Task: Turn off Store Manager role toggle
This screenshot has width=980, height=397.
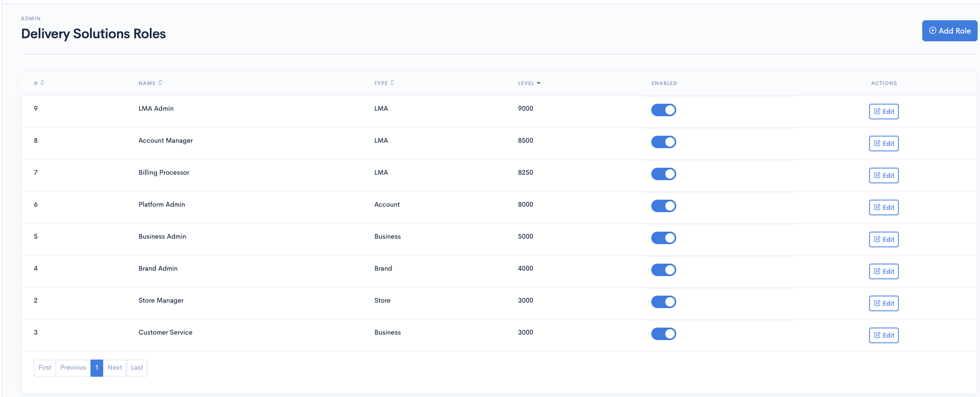Action: (663, 302)
